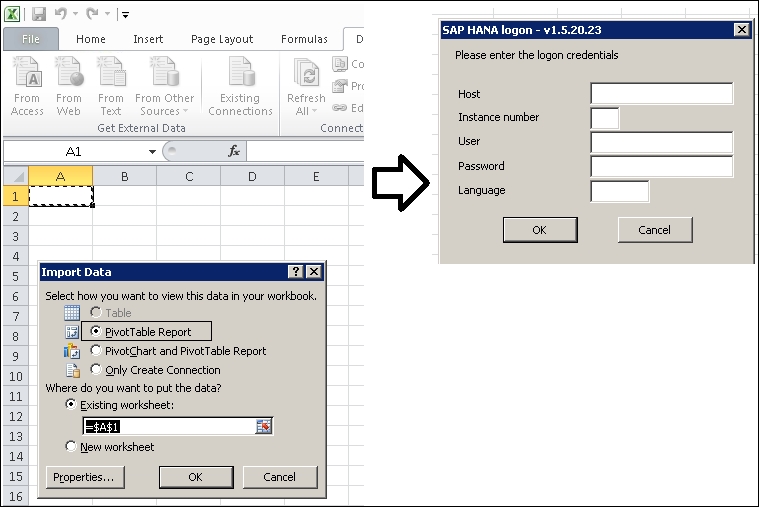759x507 pixels.
Task: Customize the Quick Access Toolbar dropdown
Action: coord(125,15)
